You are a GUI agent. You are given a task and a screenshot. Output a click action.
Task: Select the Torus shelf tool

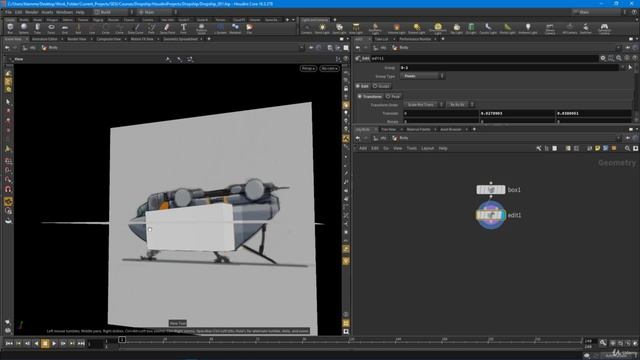(51, 28)
